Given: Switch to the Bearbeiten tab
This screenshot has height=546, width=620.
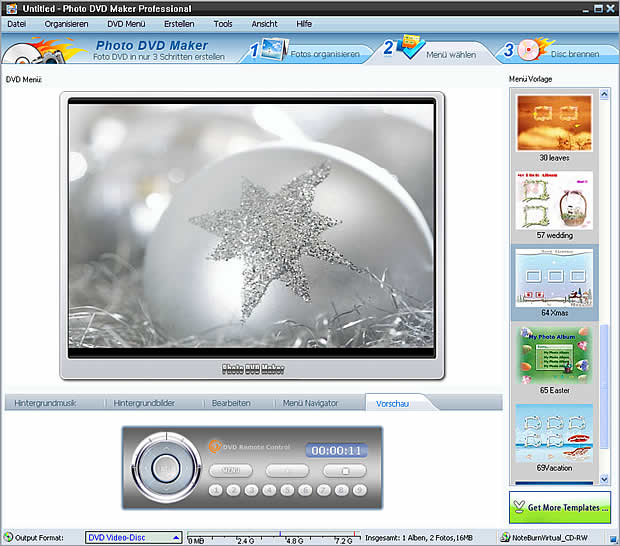Looking at the screenshot, I should pyautogui.click(x=231, y=403).
